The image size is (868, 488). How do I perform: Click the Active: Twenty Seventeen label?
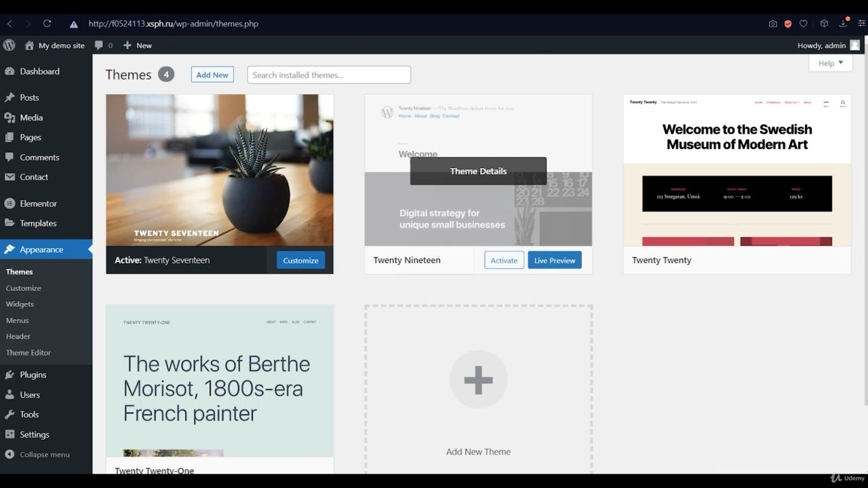(x=162, y=260)
